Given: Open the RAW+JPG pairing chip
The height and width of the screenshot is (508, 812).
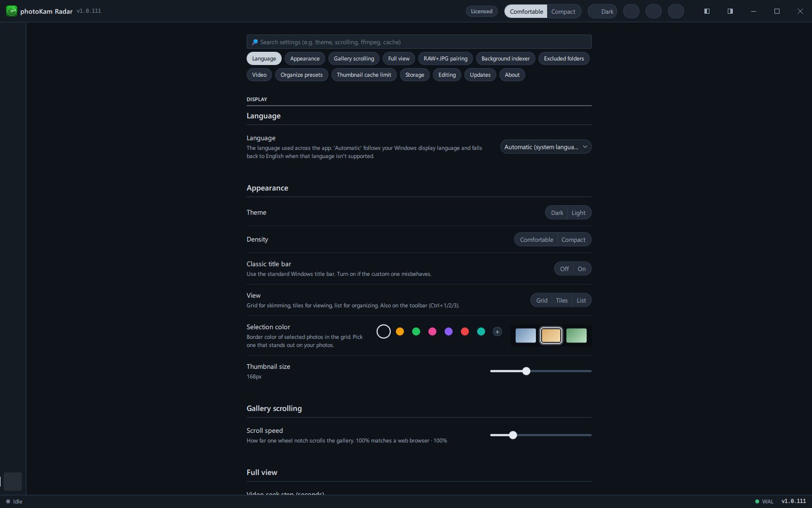Looking at the screenshot, I should [x=446, y=58].
